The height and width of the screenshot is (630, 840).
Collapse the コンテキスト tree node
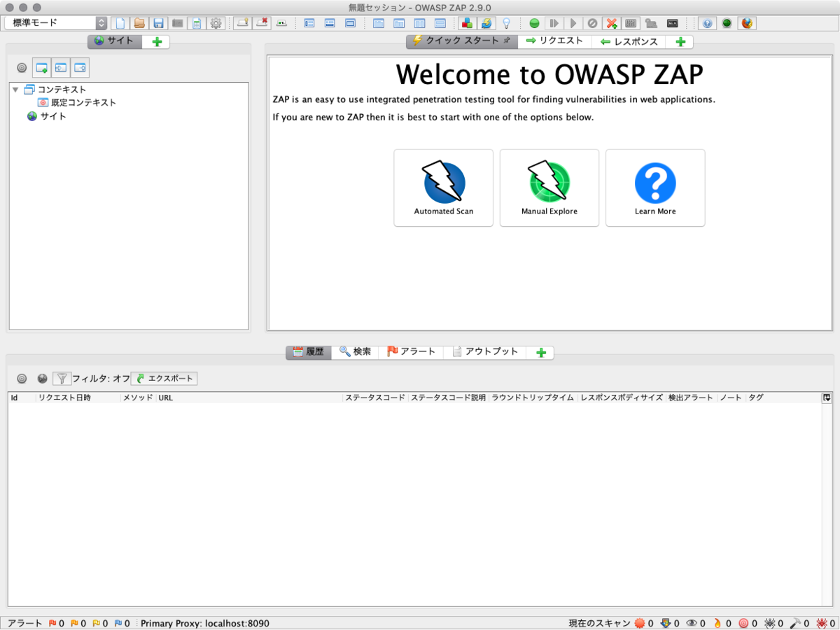(15, 90)
